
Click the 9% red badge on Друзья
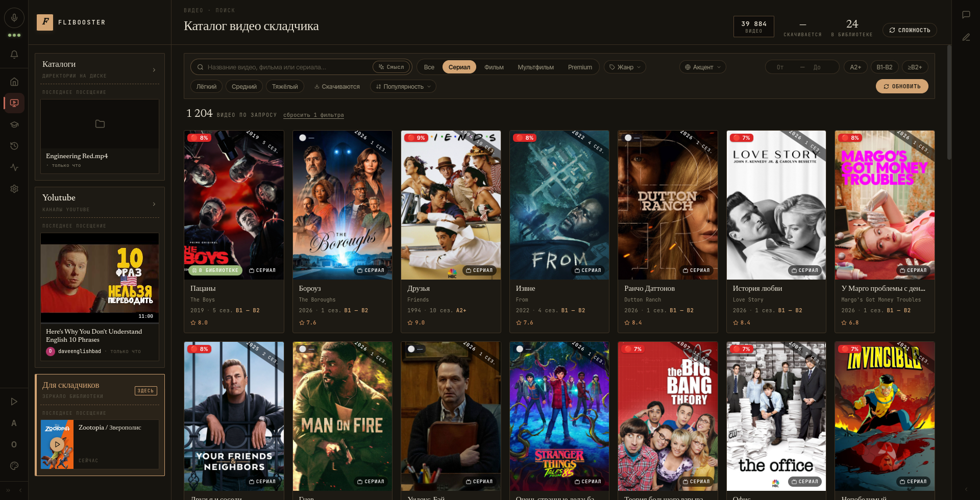point(416,138)
